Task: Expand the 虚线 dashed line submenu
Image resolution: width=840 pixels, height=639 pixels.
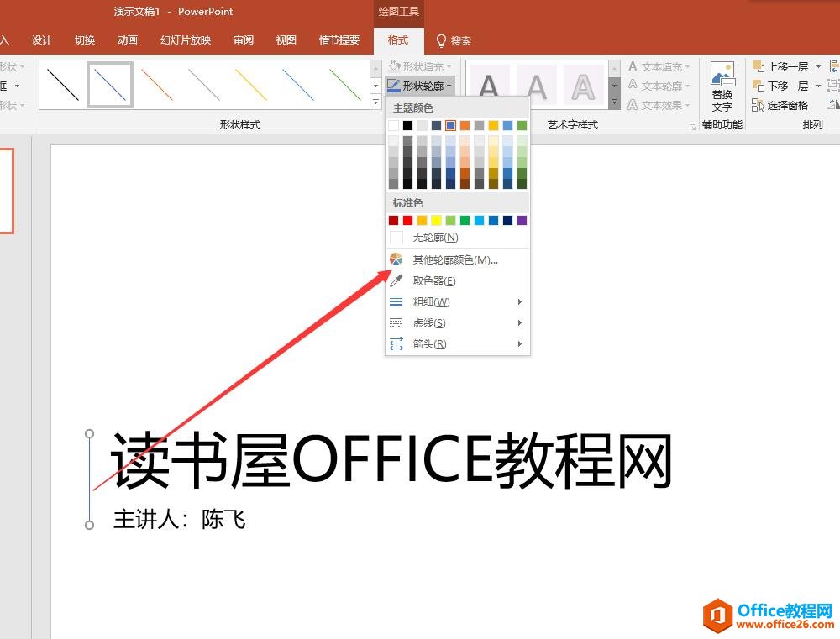Action: click(429, 322)
